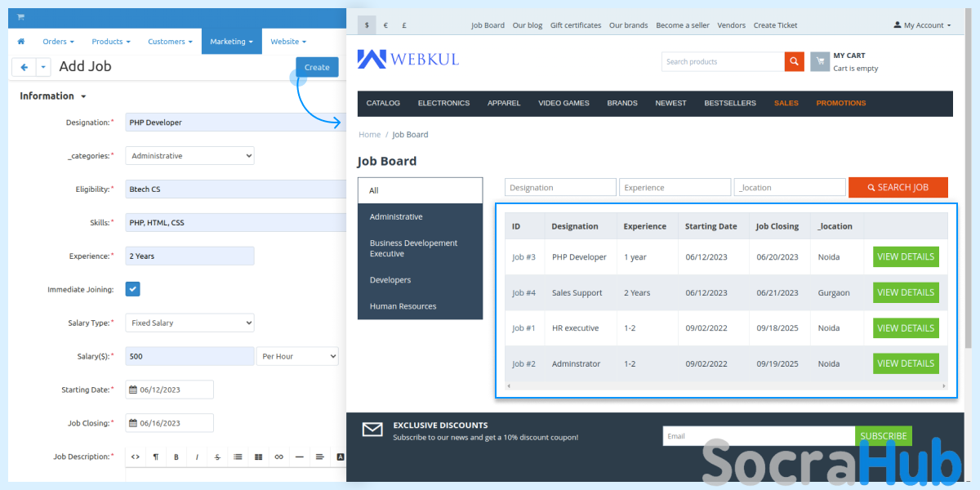This screenshot has width=980, height=490.
Task: Open the text color icon in editor
Action: [341, 457]
